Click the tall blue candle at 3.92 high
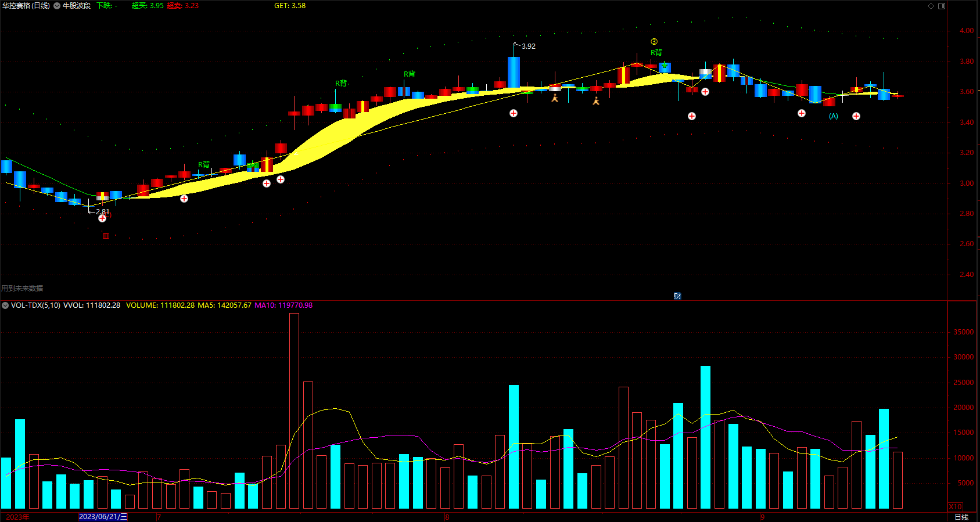Screen dimensions: 980x522 tap(514, 72)
